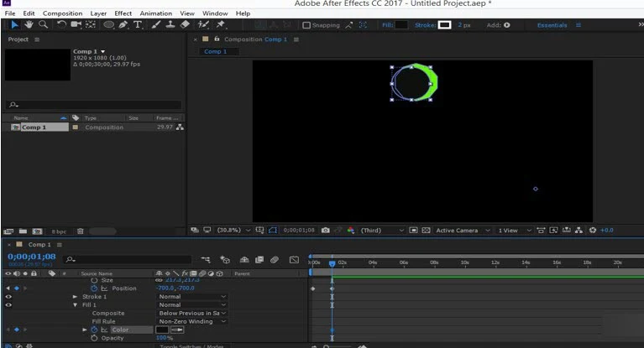The width and height of the screenshot is (644, 348).
Task: Open the Animation menu
Action: (x=155, y=13)
